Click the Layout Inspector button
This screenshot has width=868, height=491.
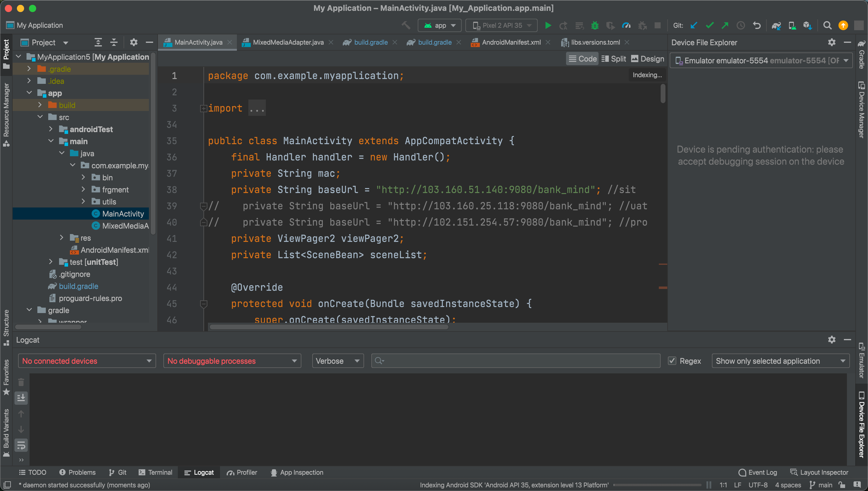[x=819, y=473]
